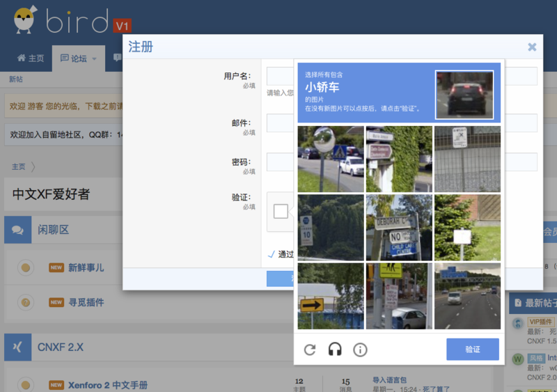
Task: Click the sample black car image in captcha header
Action: 464,95
